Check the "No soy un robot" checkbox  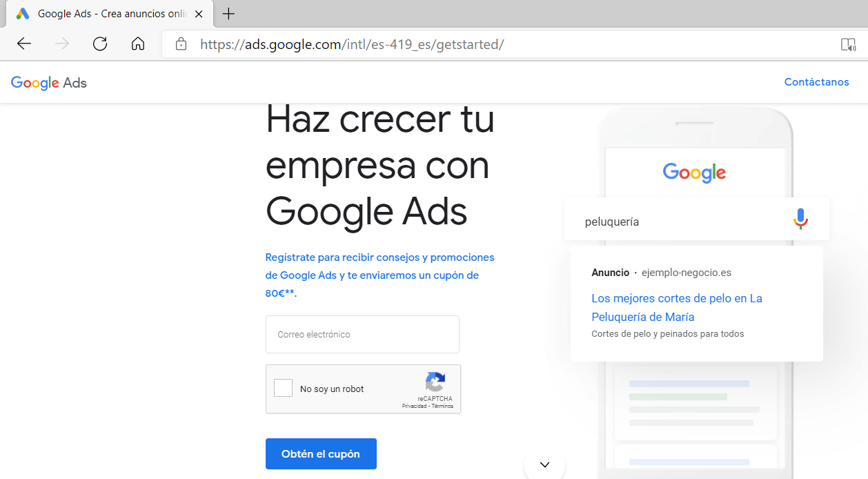283,388
